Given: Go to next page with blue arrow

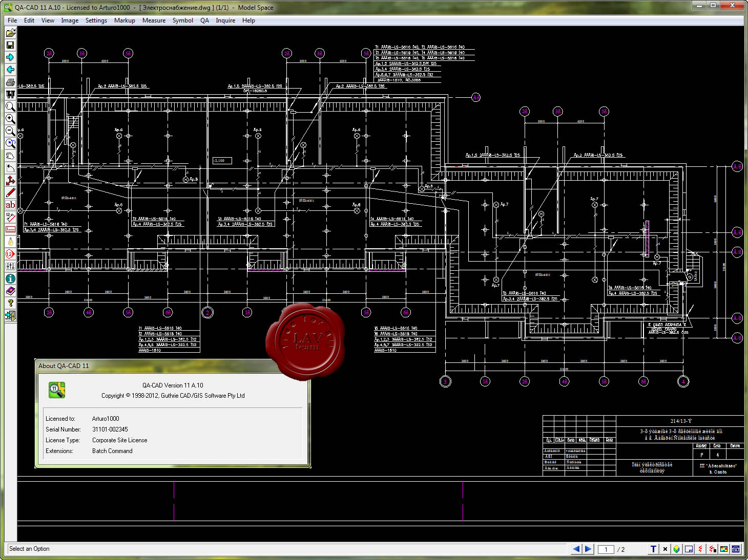Looking at the screenshot, I should (588, 549).
